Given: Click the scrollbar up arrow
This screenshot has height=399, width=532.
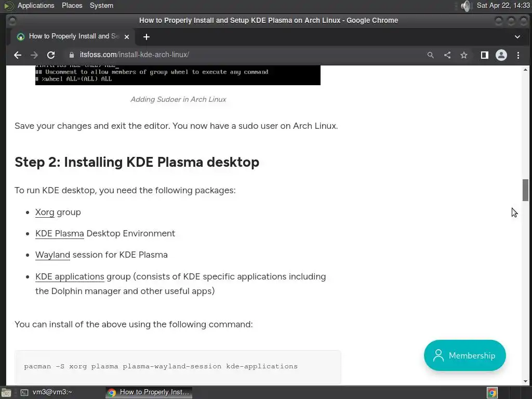Looking at the screenshot, I should click(x=525, y=70).
